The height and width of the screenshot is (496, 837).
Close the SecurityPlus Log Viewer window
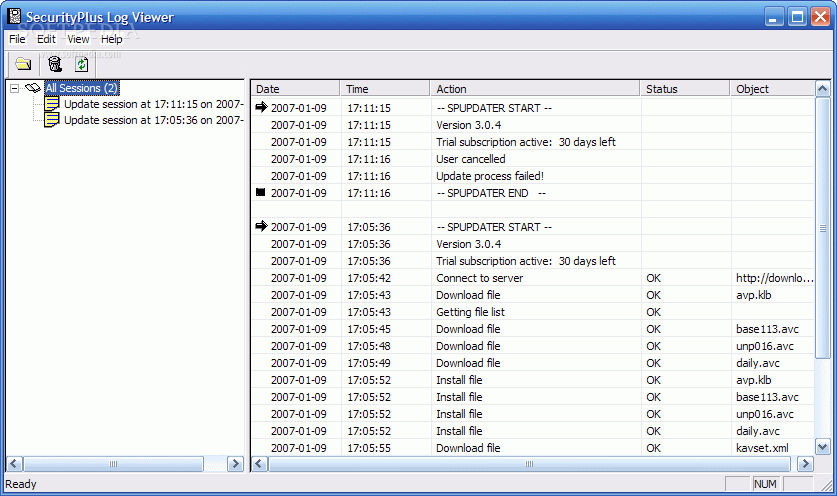pos(820,17)
